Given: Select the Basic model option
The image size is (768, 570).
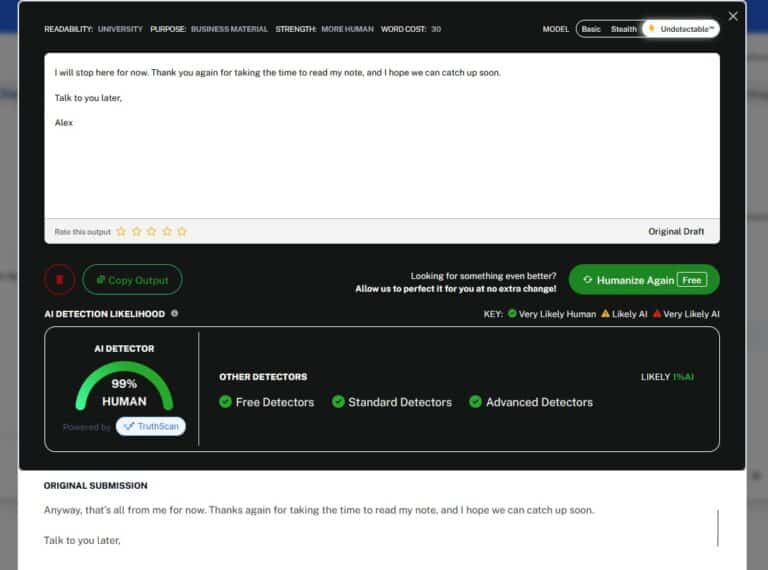Looking at the screenshot, I should [x=591, y=29].
